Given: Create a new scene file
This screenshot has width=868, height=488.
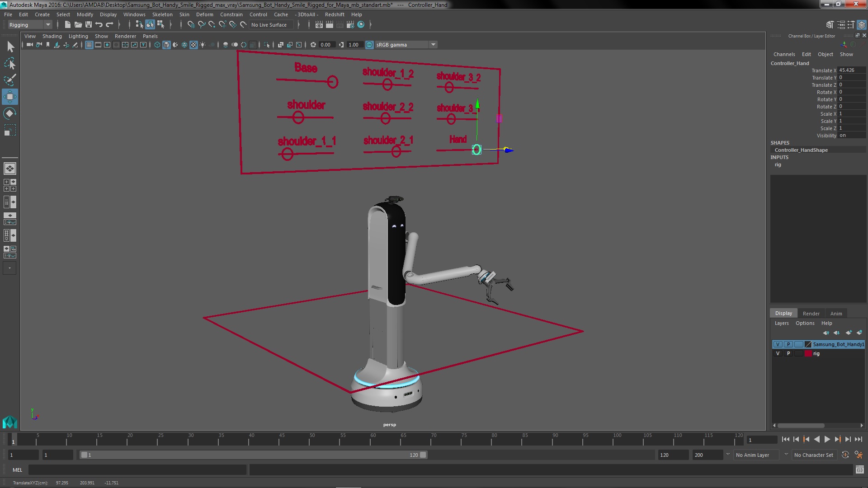Looking at the screenshot, I should (x=67, y=24).
